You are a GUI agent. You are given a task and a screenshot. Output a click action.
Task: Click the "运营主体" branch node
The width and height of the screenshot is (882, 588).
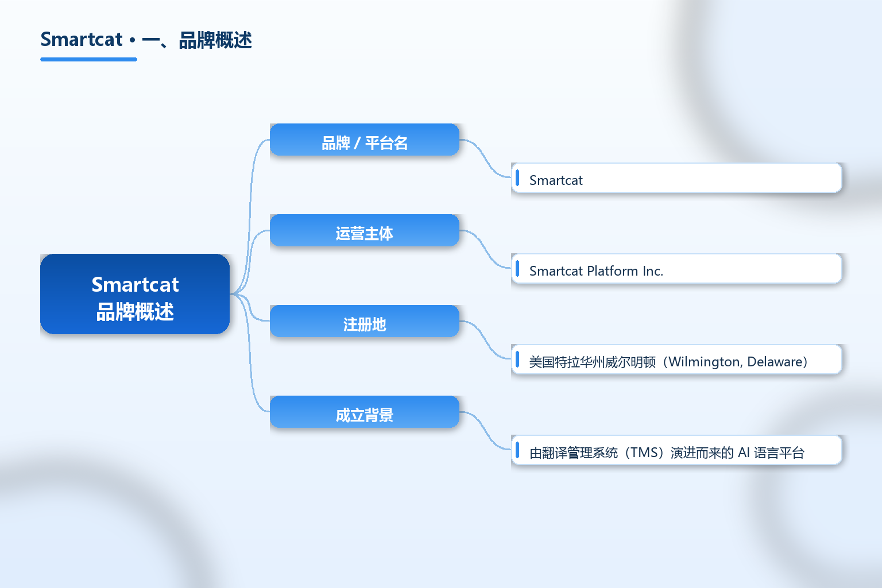pos(365,230)
